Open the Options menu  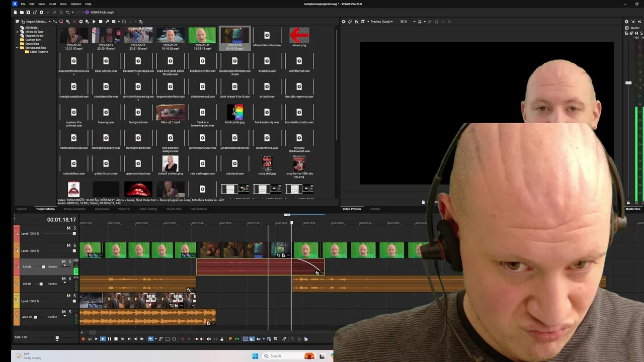(76, 4)
